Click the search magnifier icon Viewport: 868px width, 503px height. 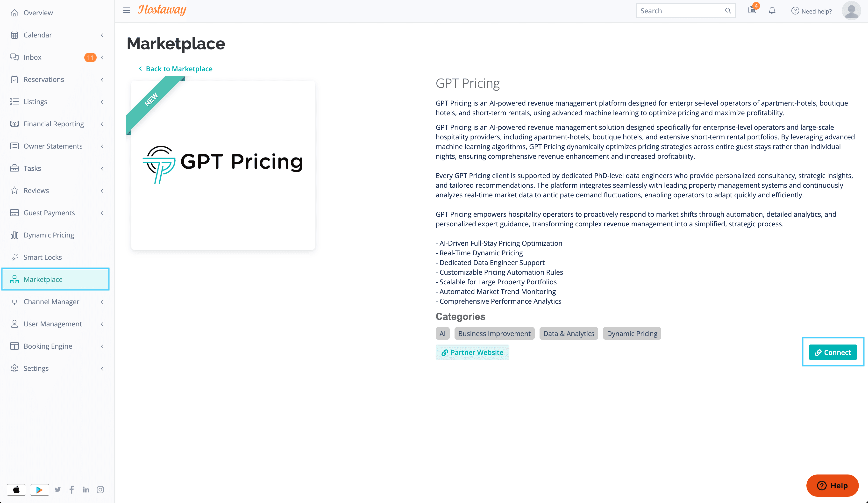pos(728,11)
